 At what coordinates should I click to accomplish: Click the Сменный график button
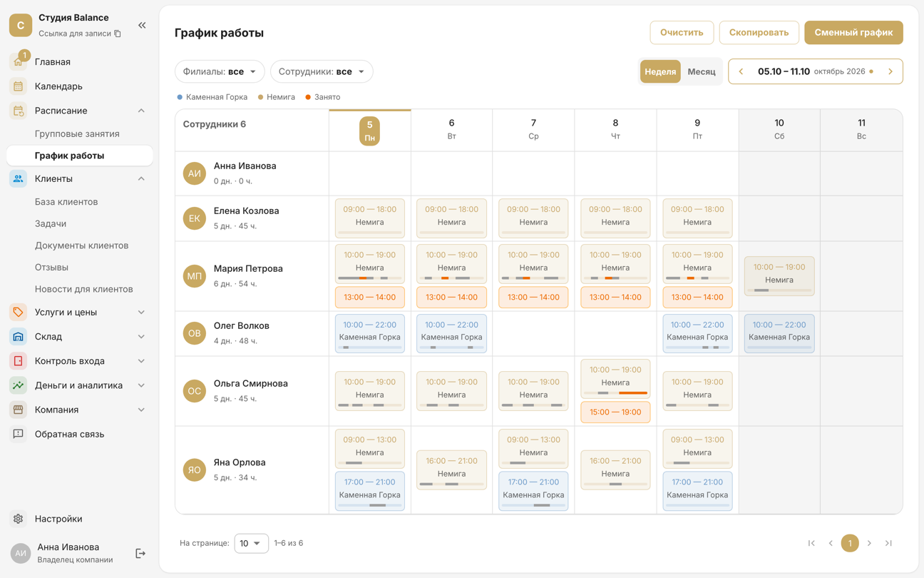pyautogui.click(x=853, y=32)
